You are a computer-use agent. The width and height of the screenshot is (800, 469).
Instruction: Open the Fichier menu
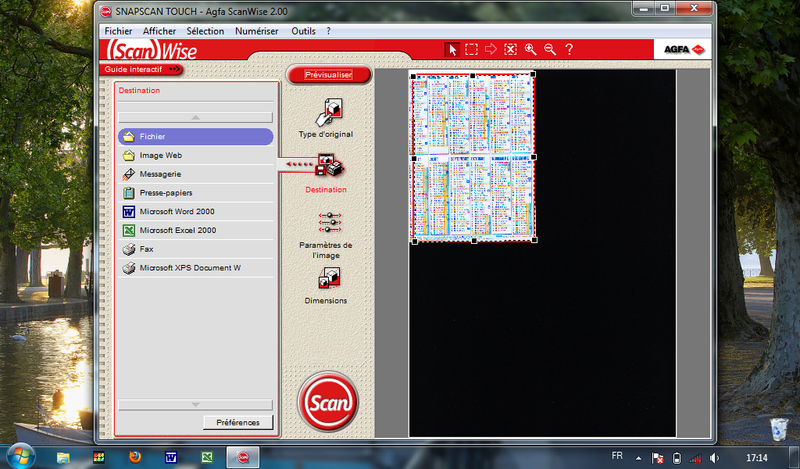118,31
